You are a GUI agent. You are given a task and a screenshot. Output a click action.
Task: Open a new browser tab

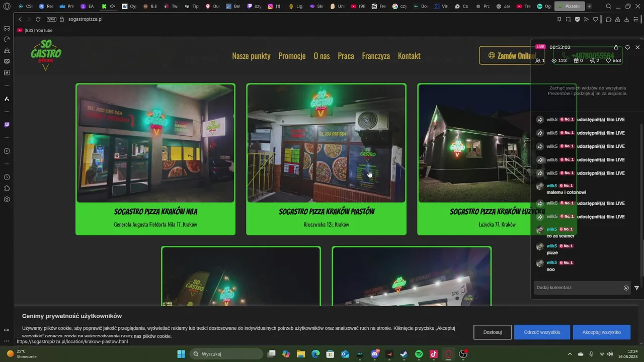(589, 7)
